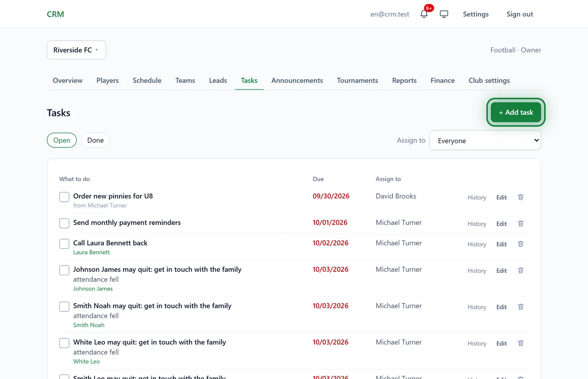
Task: Mark 'Send monthly payment reminders' as done
Action: (64, 223)
